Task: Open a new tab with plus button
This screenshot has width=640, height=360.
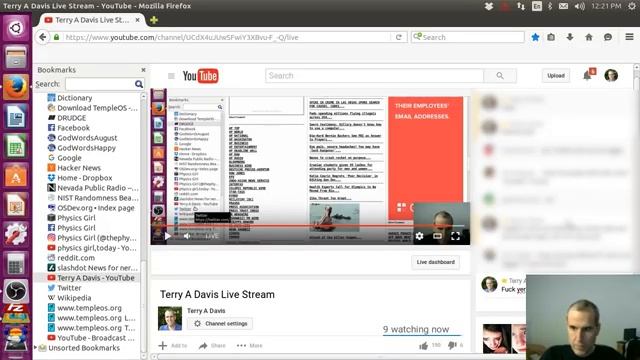Action: coord(154,20)
